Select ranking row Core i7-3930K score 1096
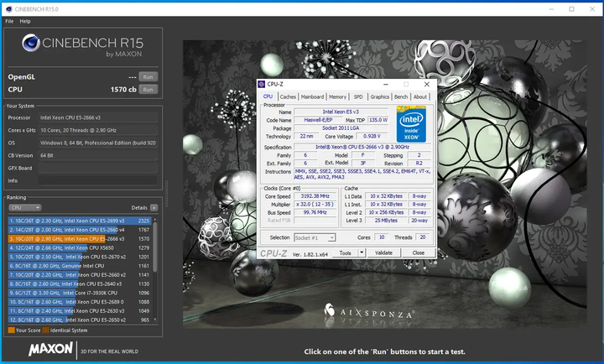The image size is (604, 364). pyautogui.click(x=80, y=293)
